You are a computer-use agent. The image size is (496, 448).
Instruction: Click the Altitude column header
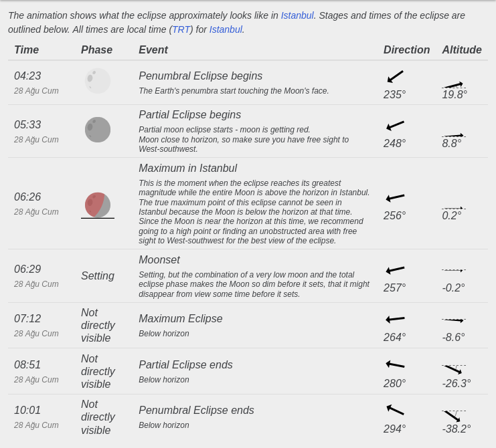pyautogui.click(x=462, y=49)
